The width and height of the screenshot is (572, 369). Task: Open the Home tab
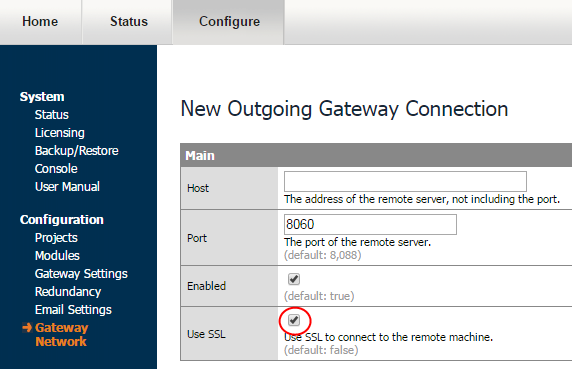pos(40,22)
